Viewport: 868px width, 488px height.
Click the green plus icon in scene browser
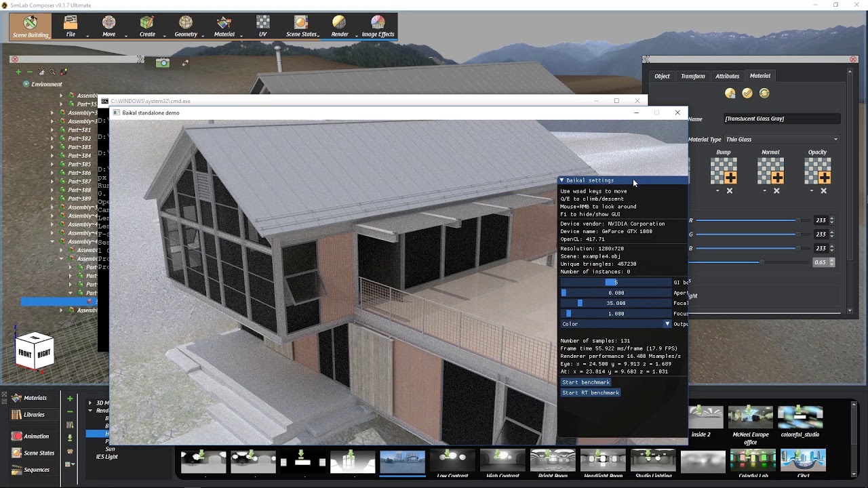18,72
